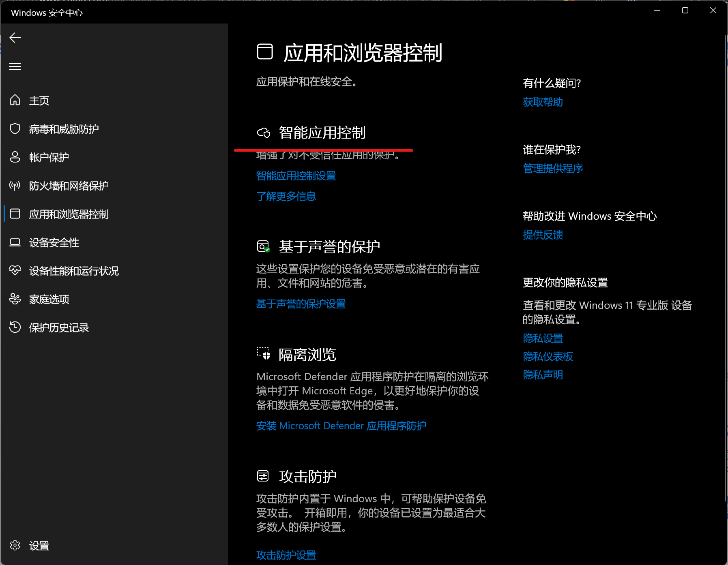Open 隐私声明 link
The width and height of the screenshot is (728, 565).
[543, 375]
